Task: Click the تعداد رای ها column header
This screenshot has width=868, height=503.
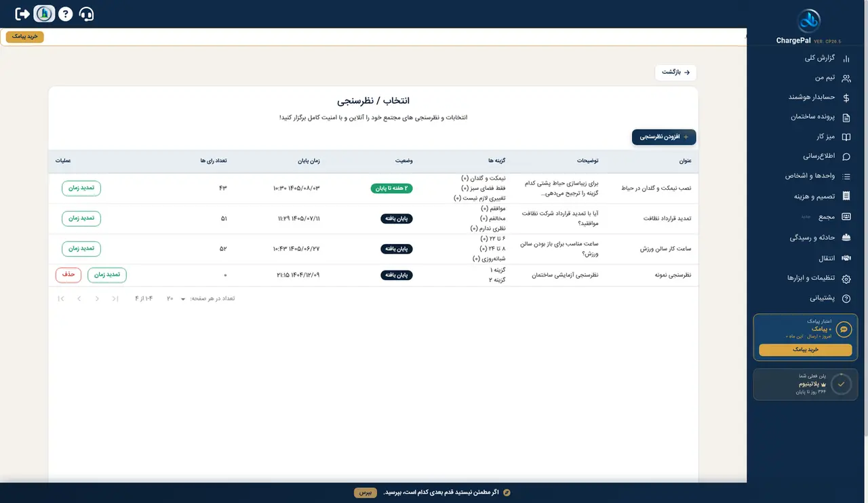Action: pos(214,161)
